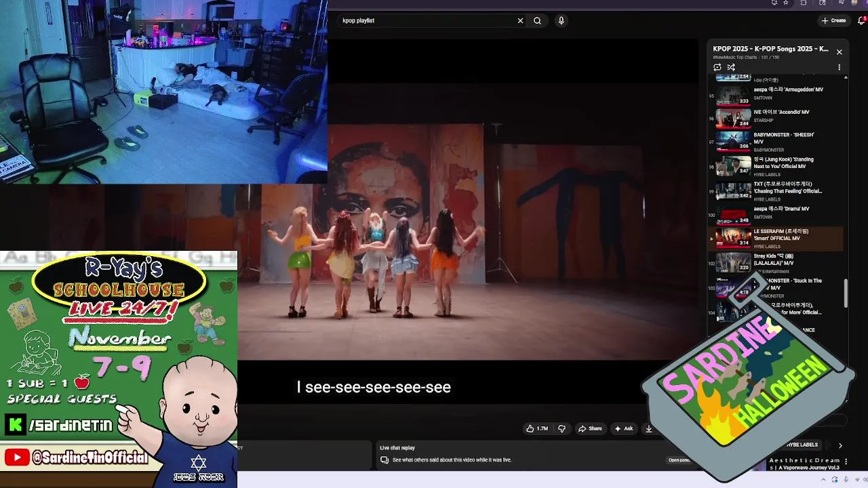Clear the kpop playlist search text
Image resolution: width=868 pixels, height=488 pixels.
[x=520, y=20]
